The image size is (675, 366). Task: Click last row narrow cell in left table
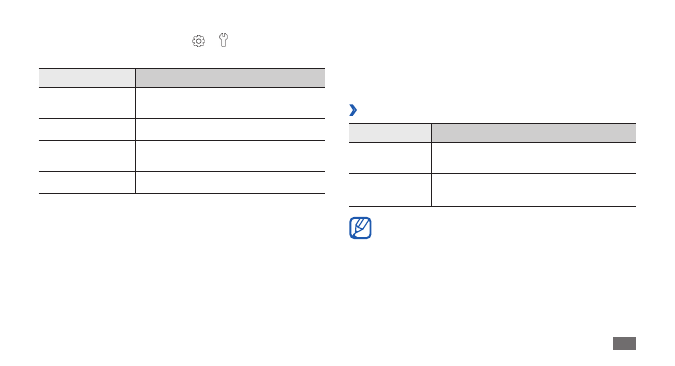pyautogui.click(x=87, y=183)
